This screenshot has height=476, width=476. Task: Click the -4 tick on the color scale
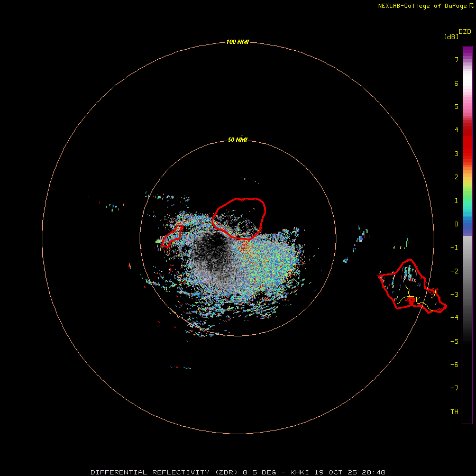(454, 318)
